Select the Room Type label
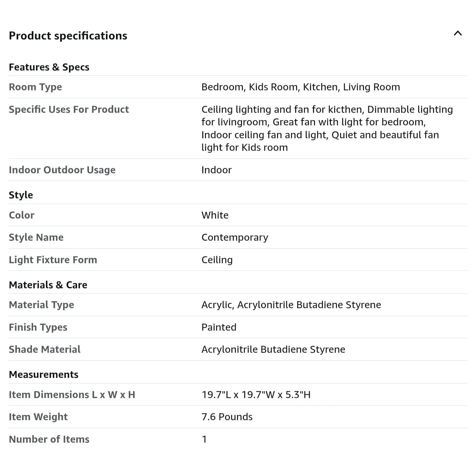476x476 pixels. coord(35,87)
